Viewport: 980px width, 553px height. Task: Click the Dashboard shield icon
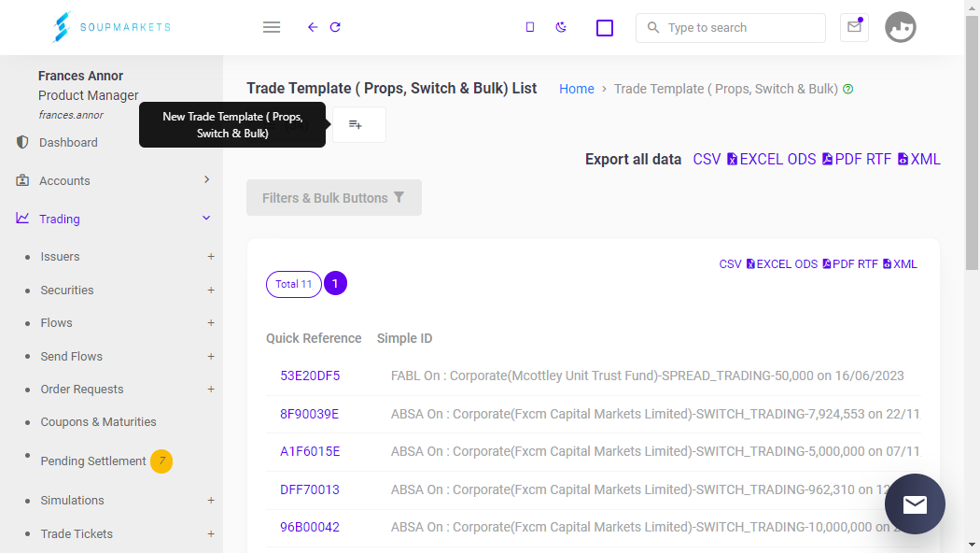tap(22, 142)
